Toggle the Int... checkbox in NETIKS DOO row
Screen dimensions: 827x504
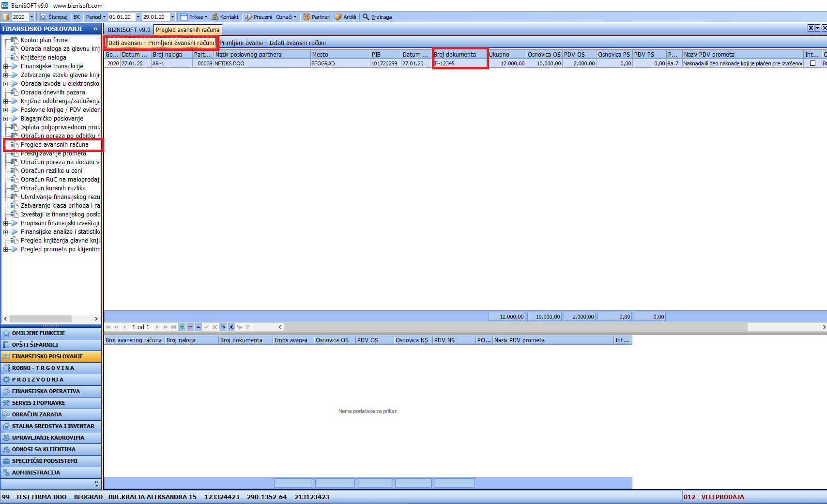812,63
